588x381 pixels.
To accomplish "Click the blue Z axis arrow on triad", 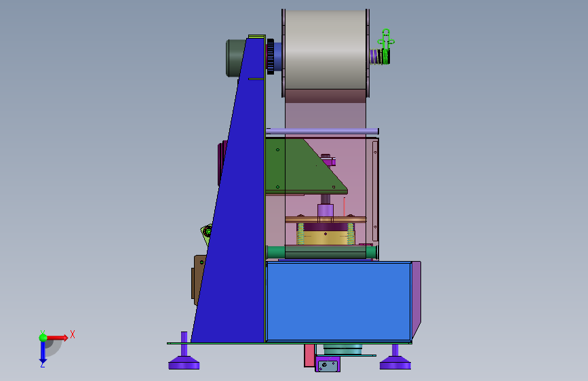I will (x=43, y=353).
